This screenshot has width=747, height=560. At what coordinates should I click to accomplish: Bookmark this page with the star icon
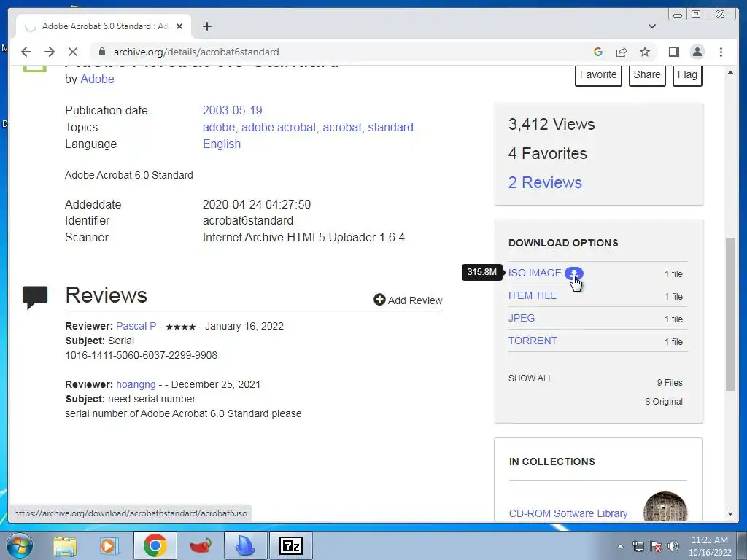pos(645,52)
